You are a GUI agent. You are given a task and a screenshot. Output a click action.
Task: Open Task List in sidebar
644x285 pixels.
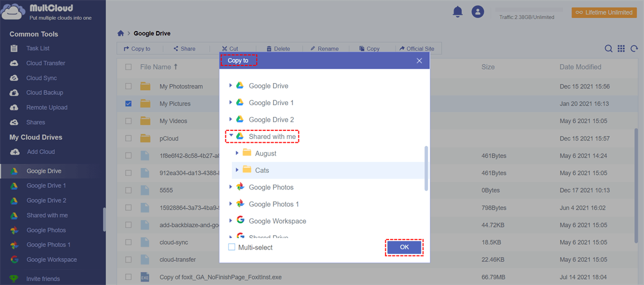coord(38,48)
